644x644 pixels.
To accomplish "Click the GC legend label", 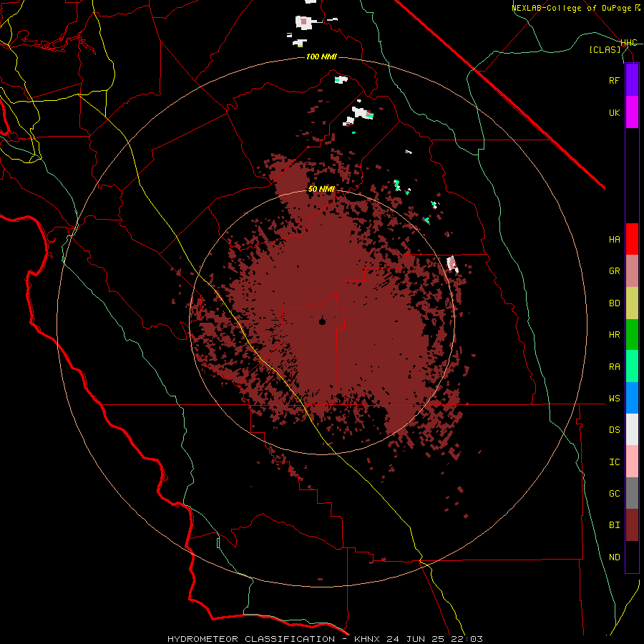I will [x=614, y=494].
